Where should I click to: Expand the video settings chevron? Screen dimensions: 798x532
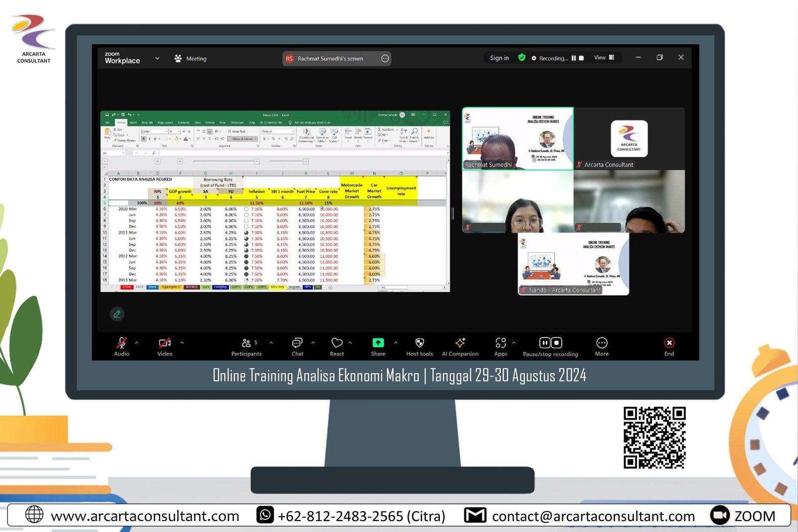coord(182,343)
